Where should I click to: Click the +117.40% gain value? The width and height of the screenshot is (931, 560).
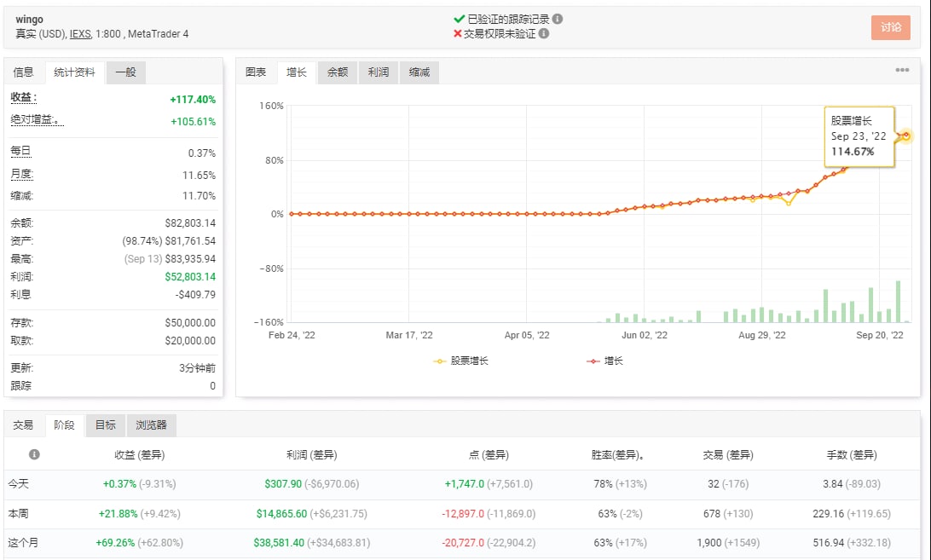point(193,100)
